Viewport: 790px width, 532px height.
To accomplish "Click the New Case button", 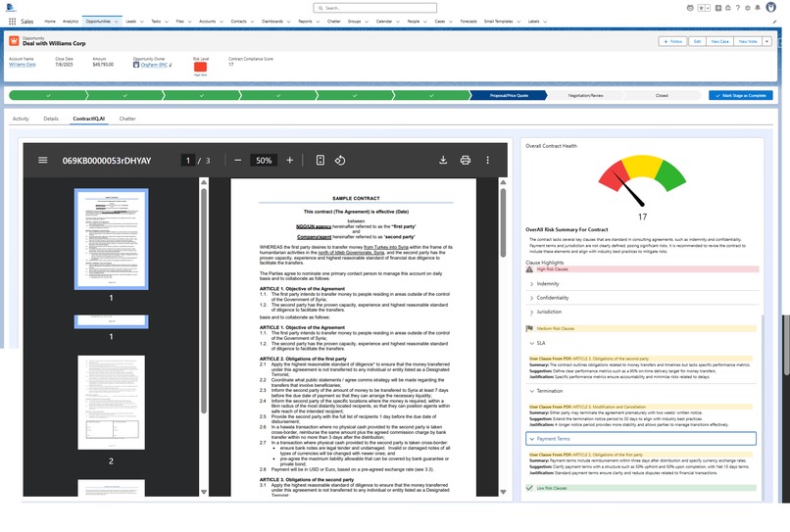I will (720, 41).
